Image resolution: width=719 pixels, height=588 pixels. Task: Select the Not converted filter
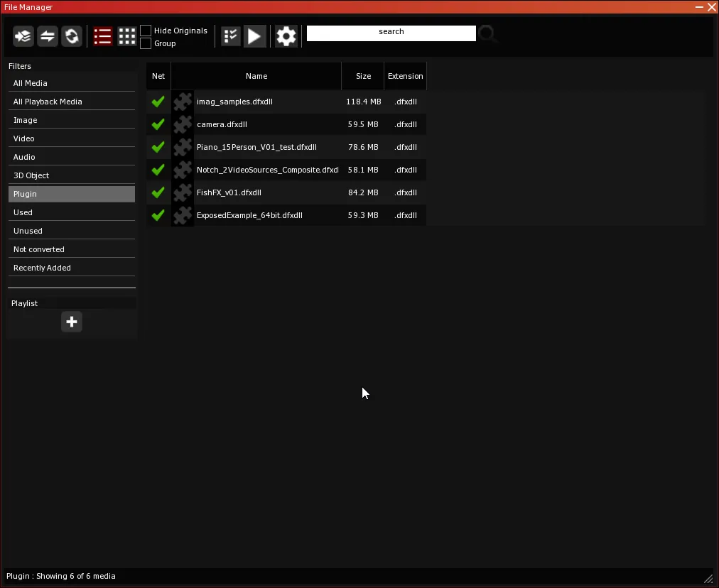tap(72, 249)
